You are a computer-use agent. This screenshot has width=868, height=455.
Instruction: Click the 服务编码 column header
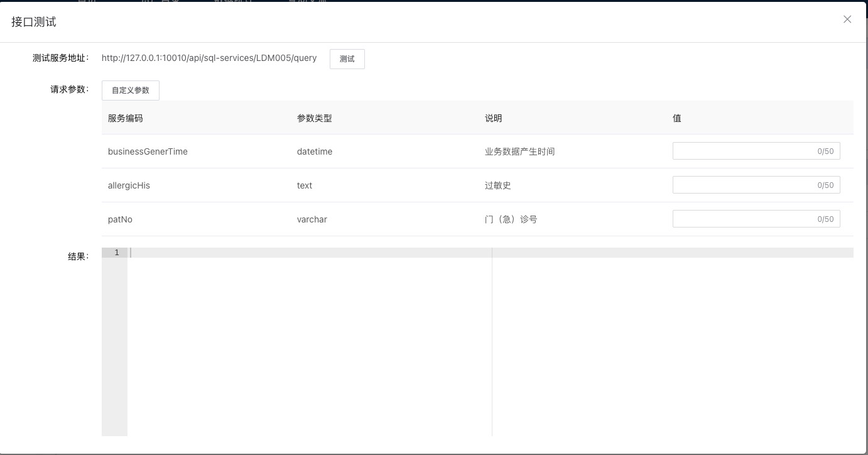pos(124,118)
